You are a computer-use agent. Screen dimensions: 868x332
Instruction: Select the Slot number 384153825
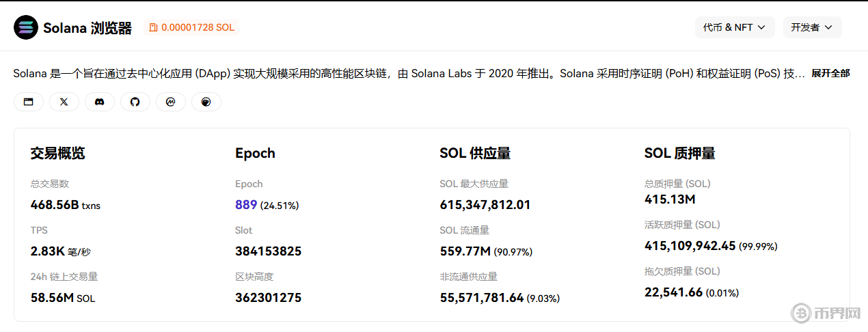pyautogui.click(x=268, y=251)
